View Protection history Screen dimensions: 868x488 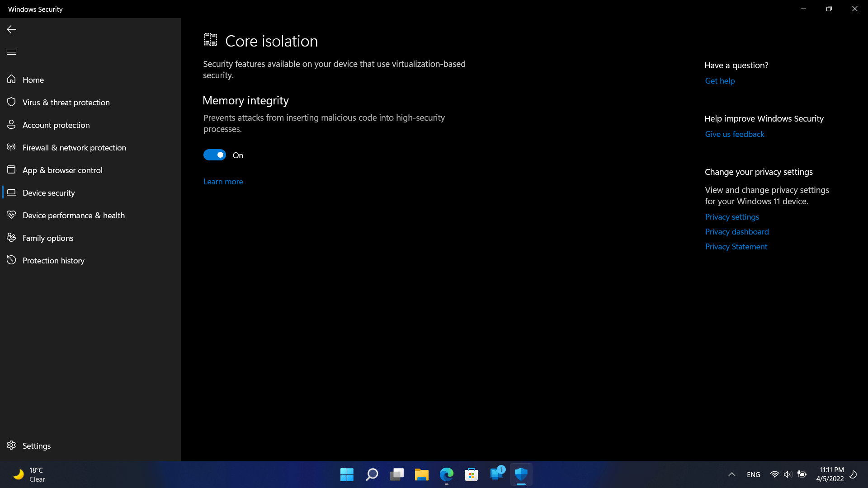53,261
